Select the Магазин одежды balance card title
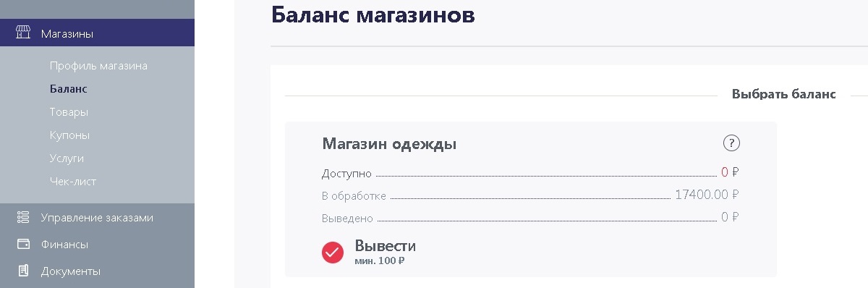The height and width of the screenshot is (288, 868). pyautogui.click(x=389, y=144)
